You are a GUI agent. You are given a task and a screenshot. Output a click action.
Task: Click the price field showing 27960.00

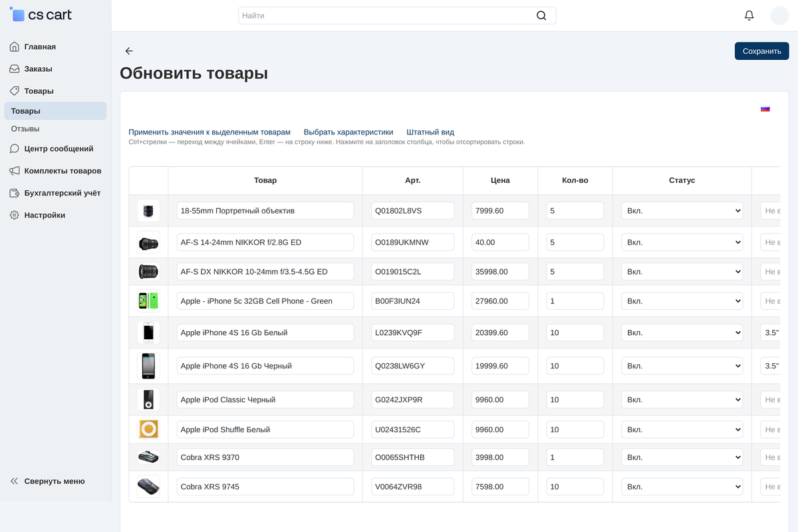pos(500,301)
